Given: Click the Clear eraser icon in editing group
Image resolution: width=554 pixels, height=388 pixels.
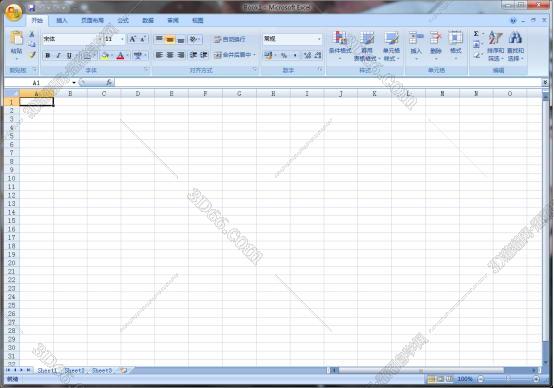Looking at the screenshot, I should pyautogui.click(x=477, y=55).
